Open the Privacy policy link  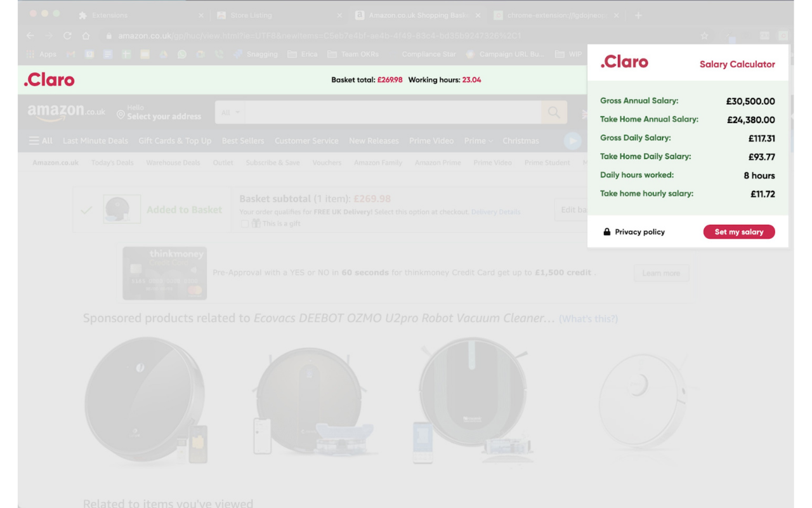[x=639, y=232]
